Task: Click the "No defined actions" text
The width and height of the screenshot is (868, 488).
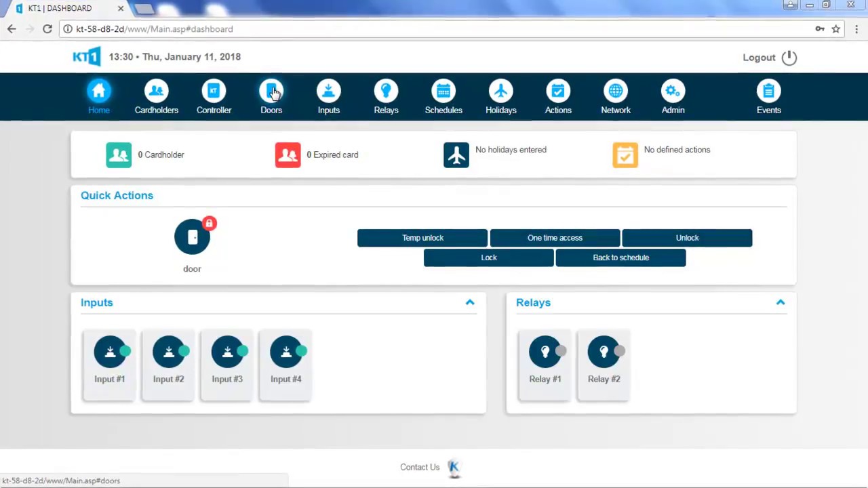Action: (x=677, y=150)
